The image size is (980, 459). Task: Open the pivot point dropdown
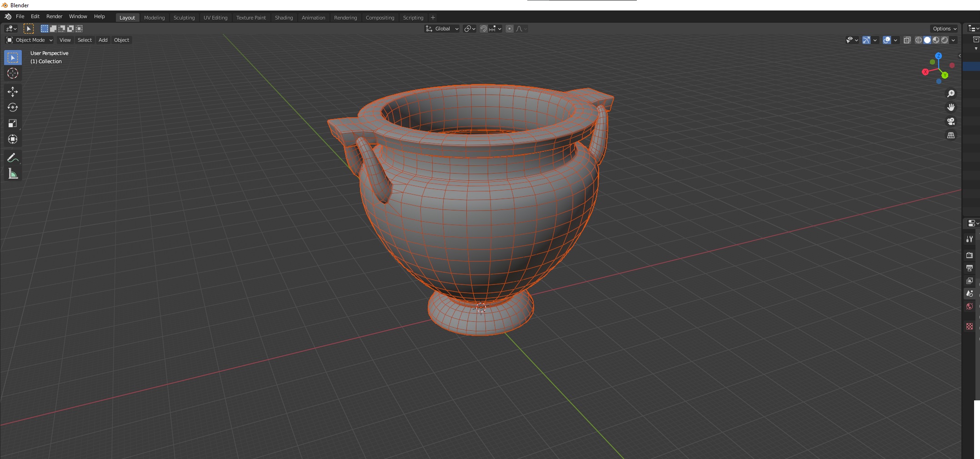[x=470, y=29]
